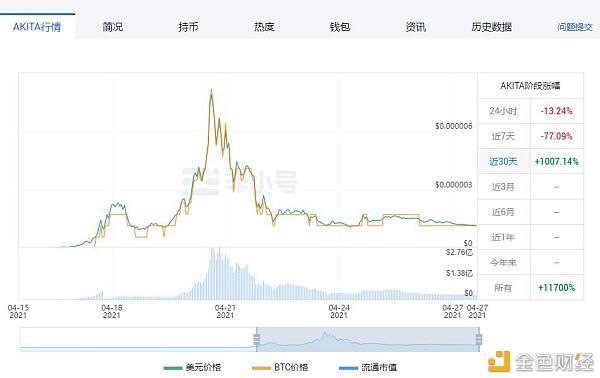Image resolution: width=600 pixels, height=378 pixels.
Task: Select the 24小时 period row
Action: click(530, 111)
